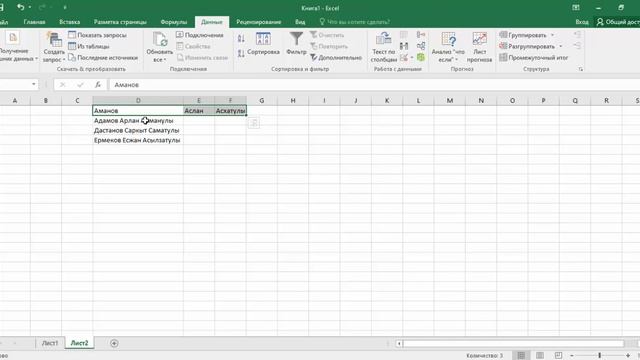Image resolution: width=640 pixels, height=360 pixels.
Task: Open Последние источники (Recent Sources)
Action: pos(103,58)
